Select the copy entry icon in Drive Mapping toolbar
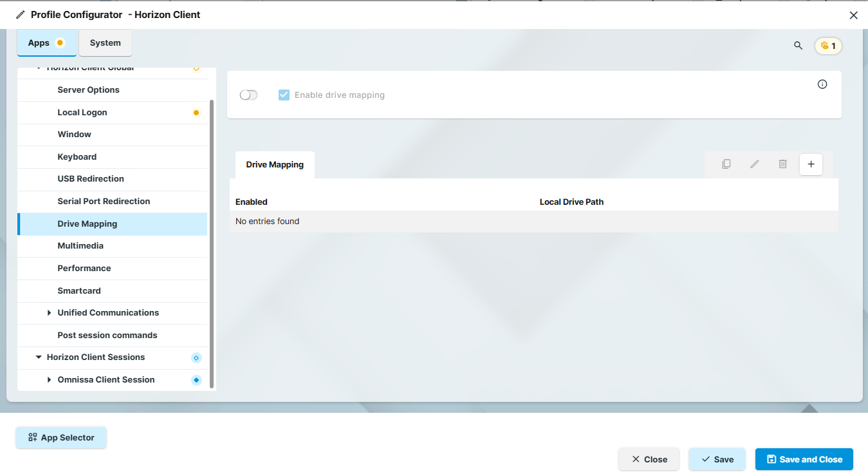The width and height of the screenshot is (868, 474). point(726,164)
